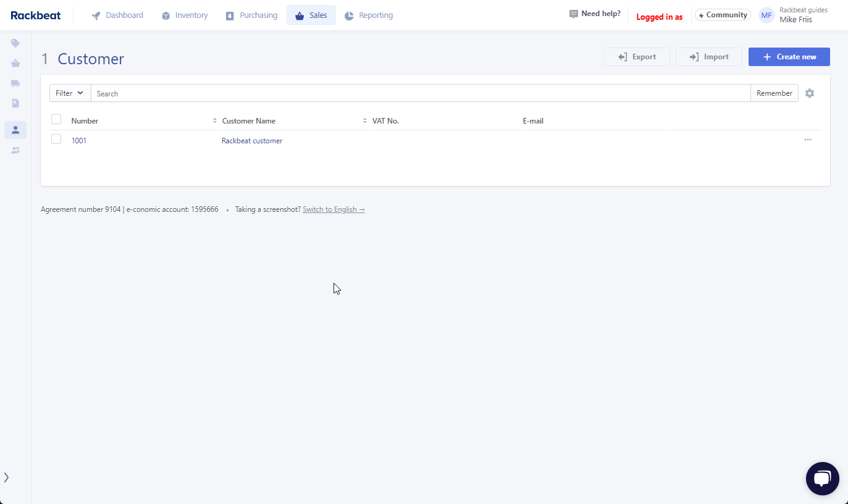
Task: Open the price tag icon in the sidebar
Action: click(x=15, y=43)
